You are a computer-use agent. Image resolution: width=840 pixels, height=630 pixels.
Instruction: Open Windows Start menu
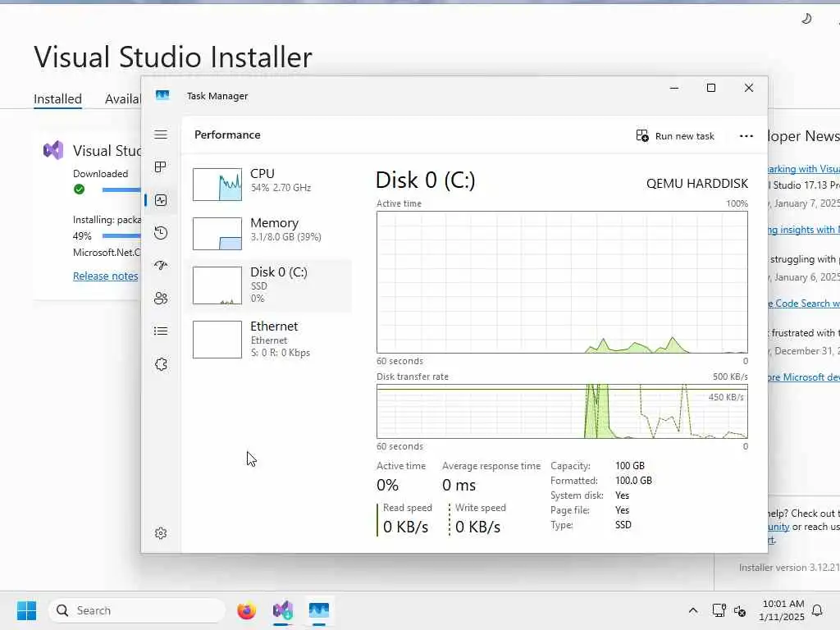(26, 610)
